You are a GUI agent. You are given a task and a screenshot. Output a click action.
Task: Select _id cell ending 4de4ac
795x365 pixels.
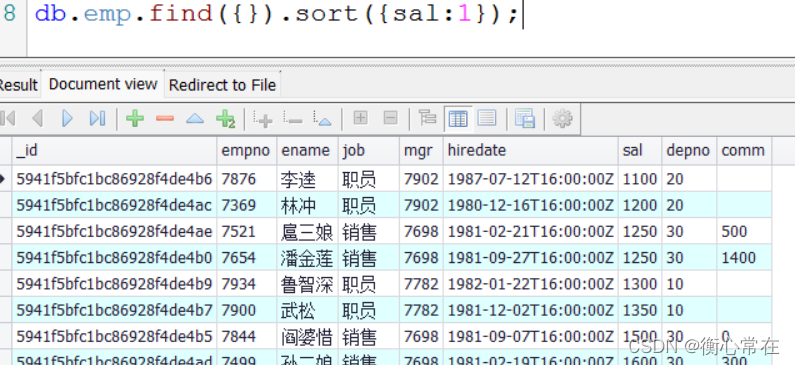[x=115, y=205]
